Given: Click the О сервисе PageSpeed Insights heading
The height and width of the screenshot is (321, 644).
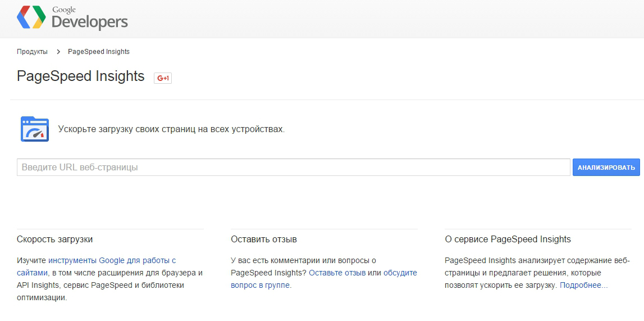Looking at the screenshot, I should pos(508,239).
